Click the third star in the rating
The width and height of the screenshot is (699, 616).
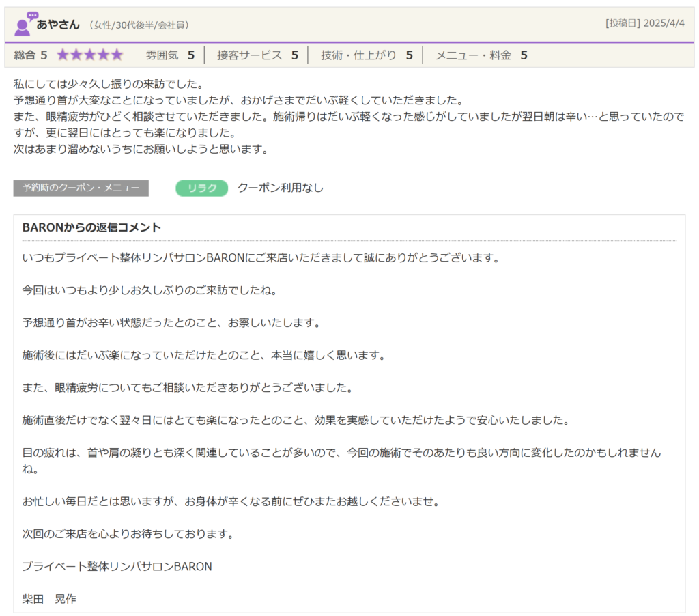pyautogui.click(x=89, y=55)
